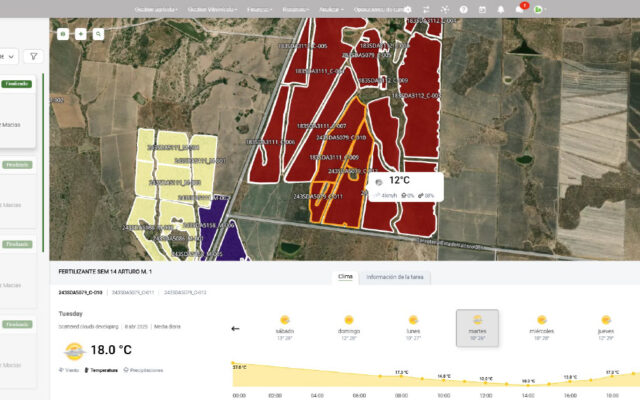Click the 12°C weather popup on the map
The height and width of the screenshot is (400, 640).
point(405,187)
